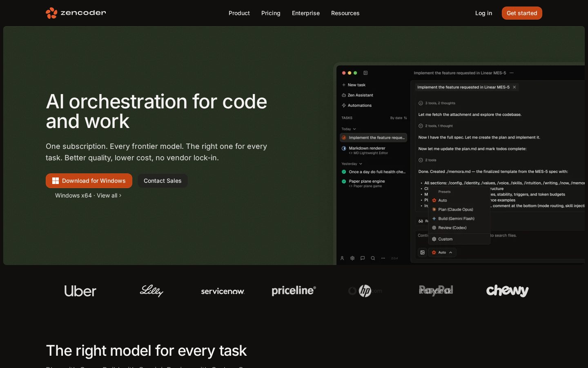Open the Auto model dropdown
The image size is (588, 368).
[442, 253]
